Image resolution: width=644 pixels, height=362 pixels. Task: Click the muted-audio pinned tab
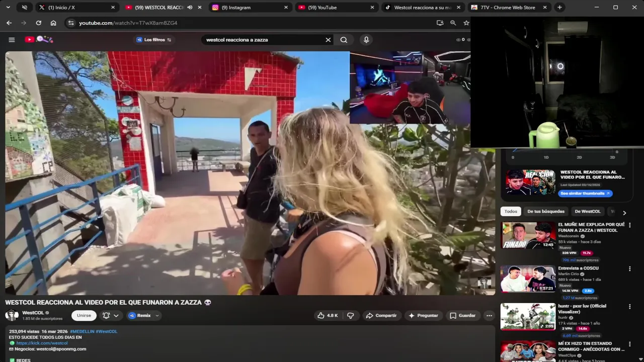click(x=25, y=8)
